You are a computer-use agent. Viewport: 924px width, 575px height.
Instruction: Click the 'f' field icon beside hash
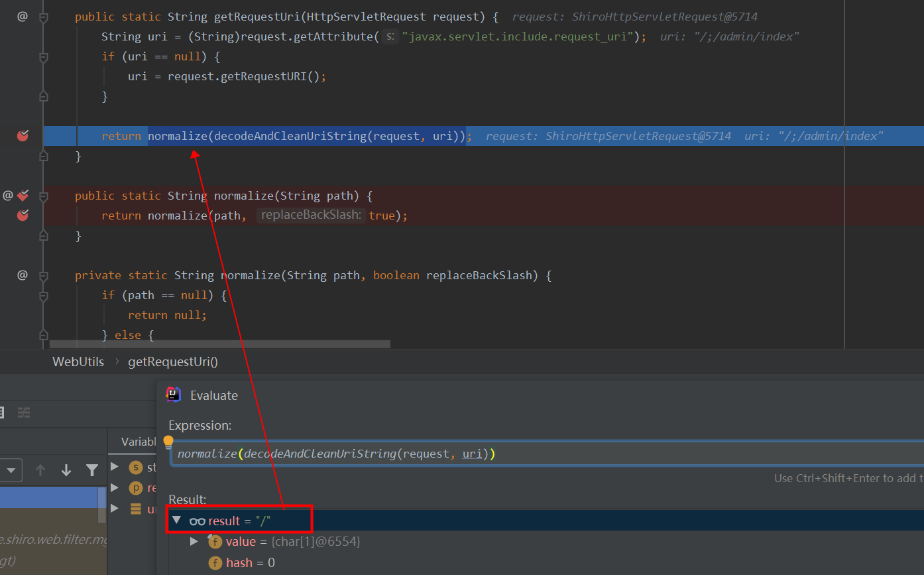[215, 563]
